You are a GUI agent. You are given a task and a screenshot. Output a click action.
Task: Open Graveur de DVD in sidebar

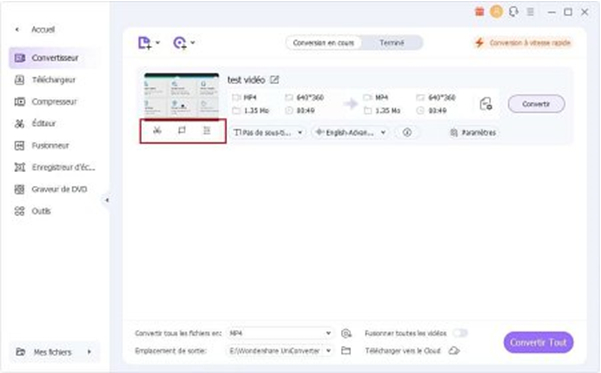54,189
